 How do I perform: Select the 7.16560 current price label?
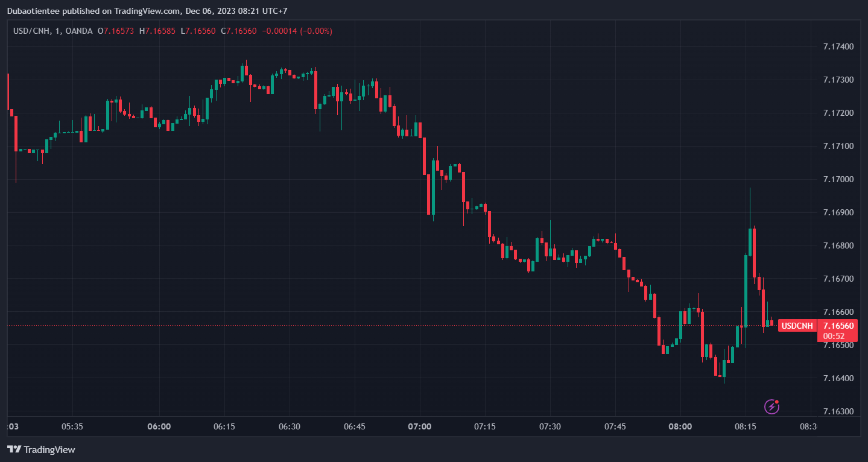click(838, 326)
